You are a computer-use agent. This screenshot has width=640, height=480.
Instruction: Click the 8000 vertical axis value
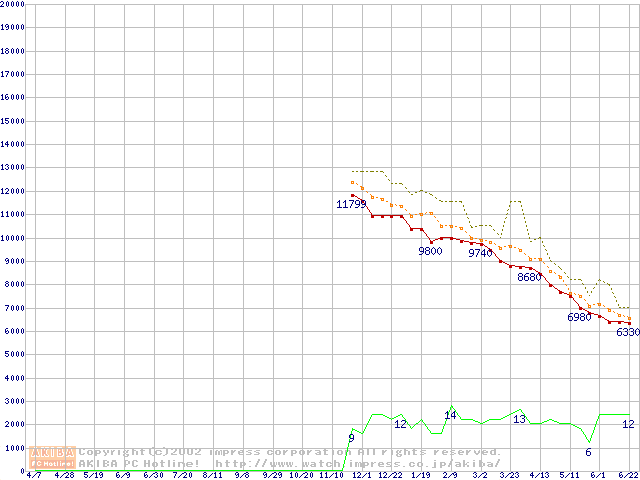(15, 284)
